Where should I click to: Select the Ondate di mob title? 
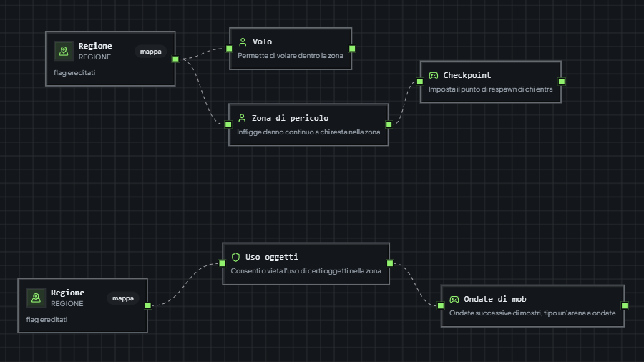click(495, 300)
